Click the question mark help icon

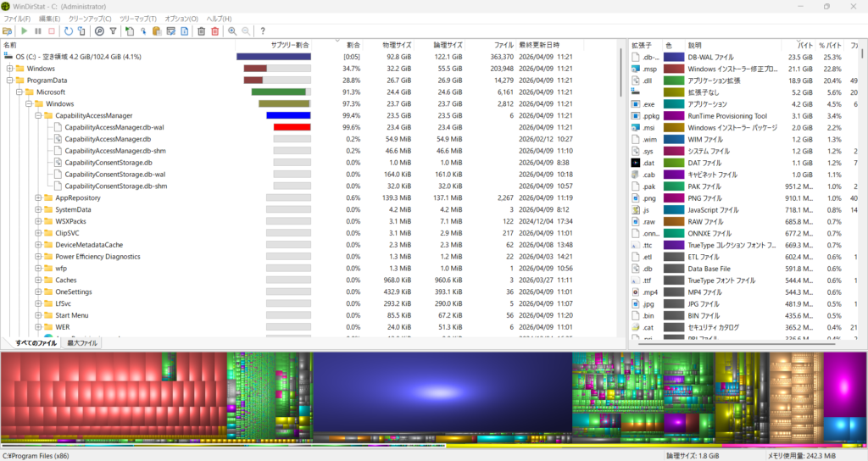(263, 31)
